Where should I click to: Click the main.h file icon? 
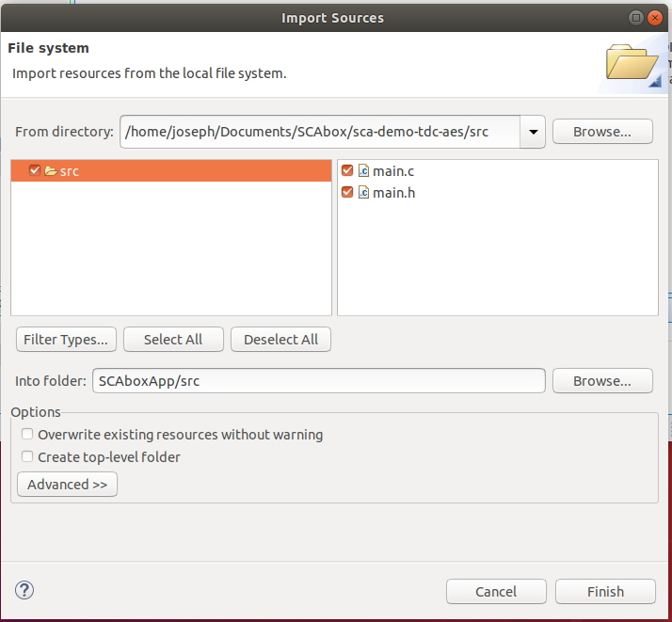(x=363, y=192)
